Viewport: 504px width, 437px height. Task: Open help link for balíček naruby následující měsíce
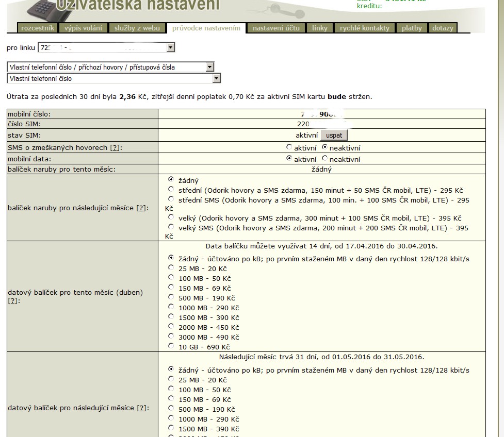point(141,208)
